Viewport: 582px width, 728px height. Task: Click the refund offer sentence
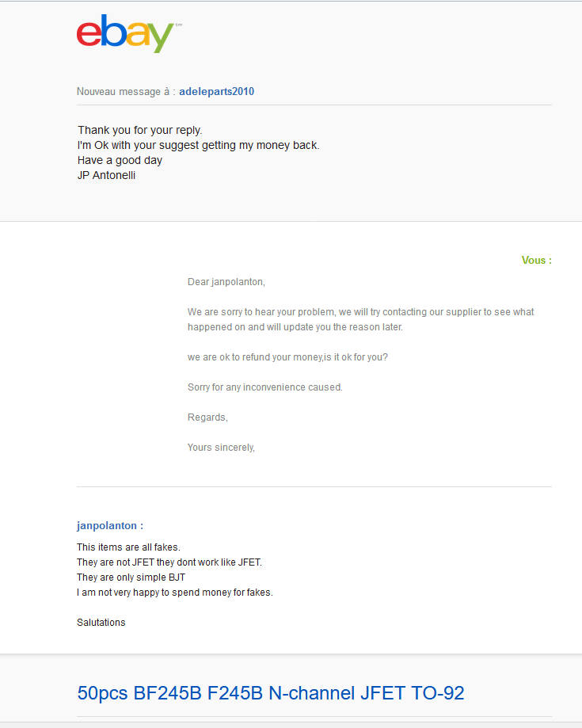click(x=287, y=356)
